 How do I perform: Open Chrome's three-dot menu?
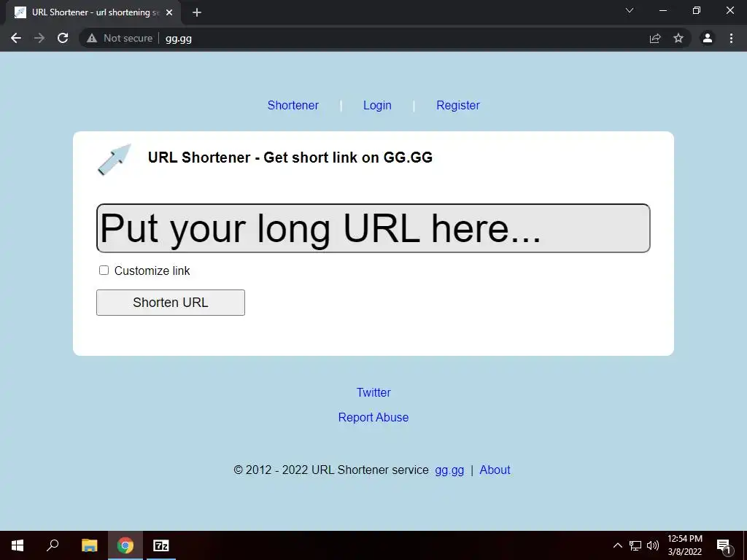pyautogui.click(x=731, y=38)
